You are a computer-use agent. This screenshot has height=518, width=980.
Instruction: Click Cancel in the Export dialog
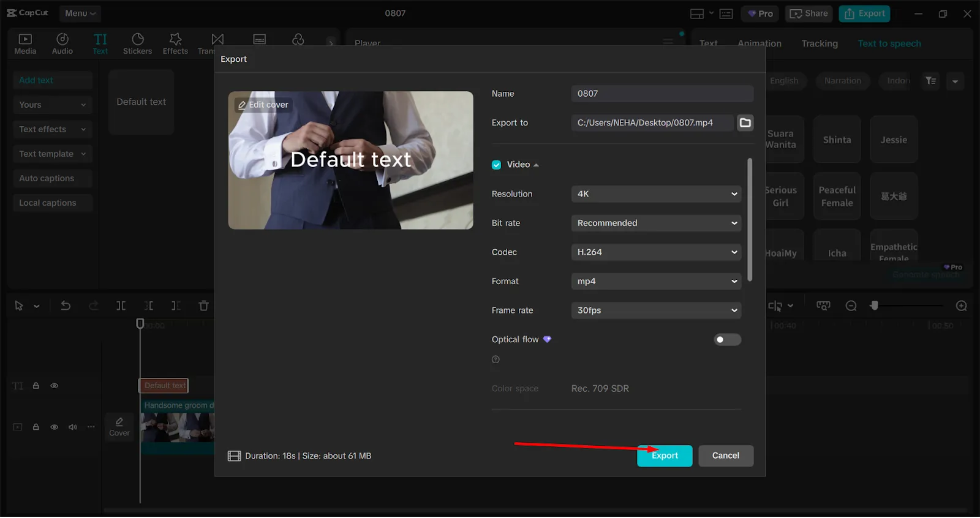coord(726,457)
